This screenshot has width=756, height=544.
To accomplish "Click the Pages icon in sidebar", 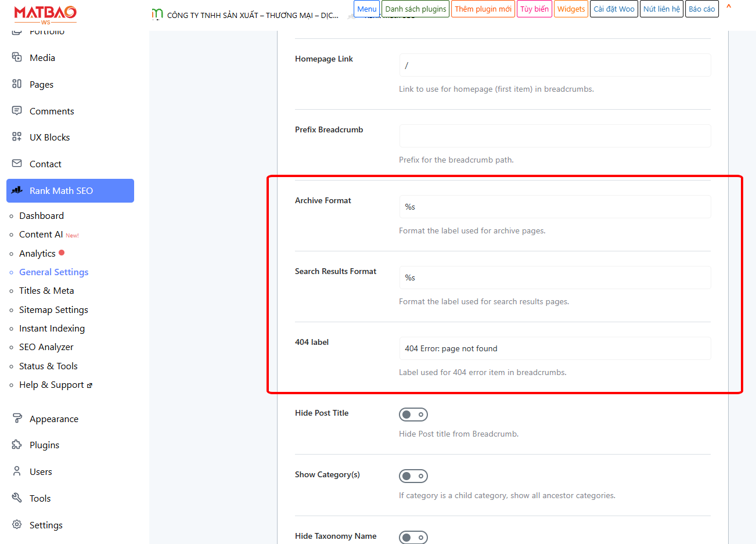I will (x=17, y=84).
